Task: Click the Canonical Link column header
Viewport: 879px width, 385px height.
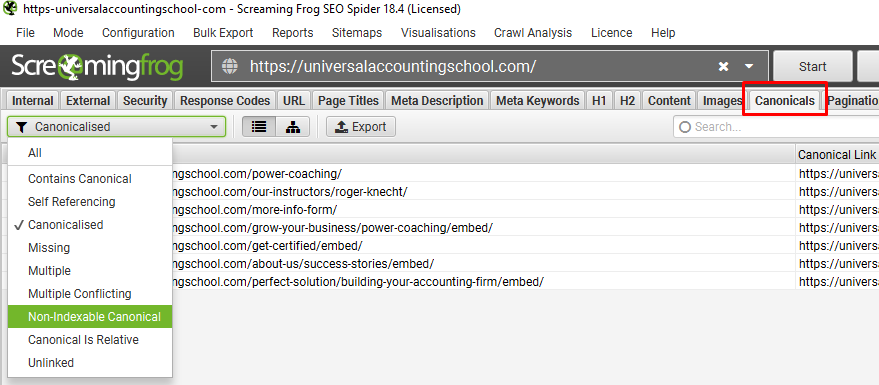Action: [837, 154]
